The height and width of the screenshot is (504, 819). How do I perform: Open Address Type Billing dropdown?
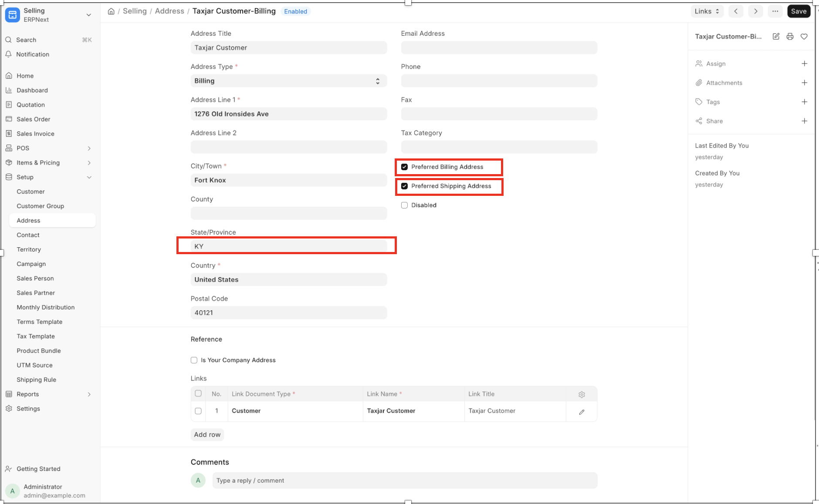tap(288, 81)
